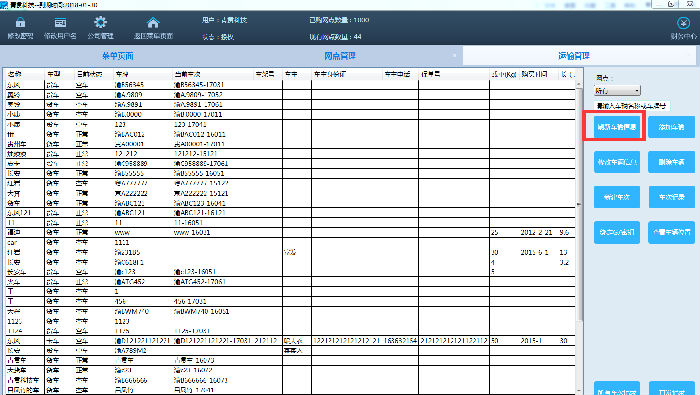Click the scroll-up arrow of the table scrollbar
The width and height of the screenshot is (700, 395).
pyautogui.click(x=579, y=84)
